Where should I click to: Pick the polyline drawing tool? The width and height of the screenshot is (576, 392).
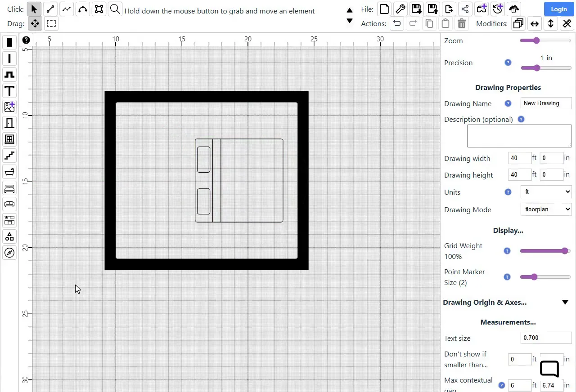67,9
